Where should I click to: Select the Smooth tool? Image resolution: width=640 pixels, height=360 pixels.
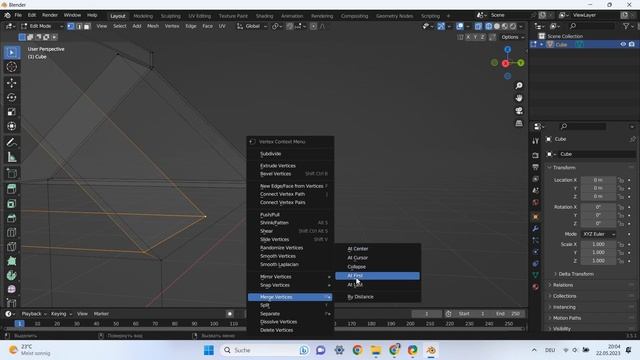(x=11, y=289)
